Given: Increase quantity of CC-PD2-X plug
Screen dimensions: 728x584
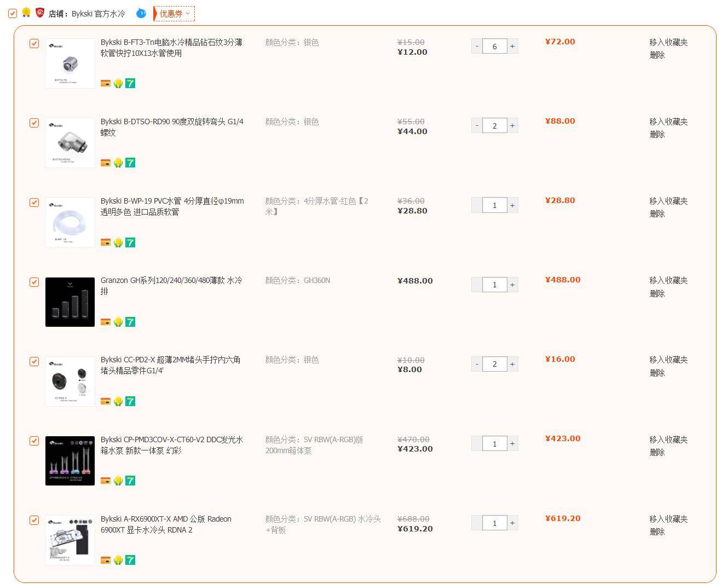Looking at the screenshot, I should [512, 364].
